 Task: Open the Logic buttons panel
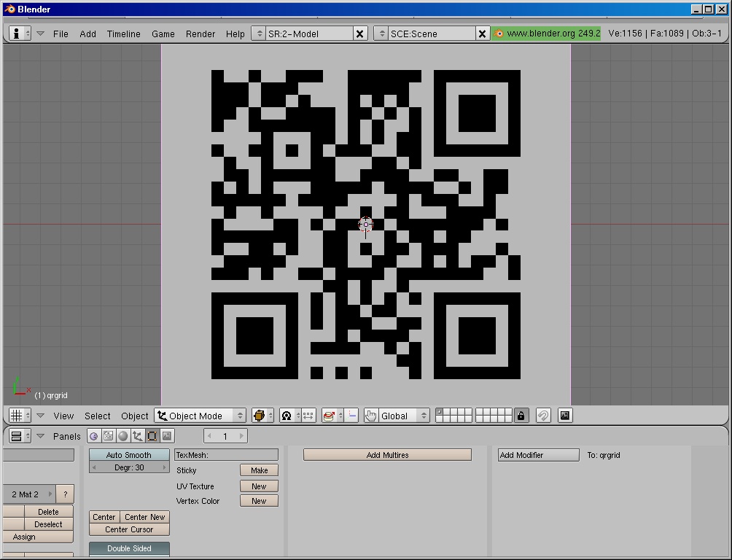pyautogui.click(x=93, y=436)
